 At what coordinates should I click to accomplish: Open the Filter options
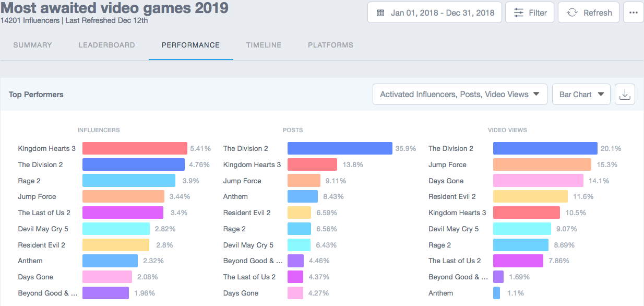(x=530, y=13)
